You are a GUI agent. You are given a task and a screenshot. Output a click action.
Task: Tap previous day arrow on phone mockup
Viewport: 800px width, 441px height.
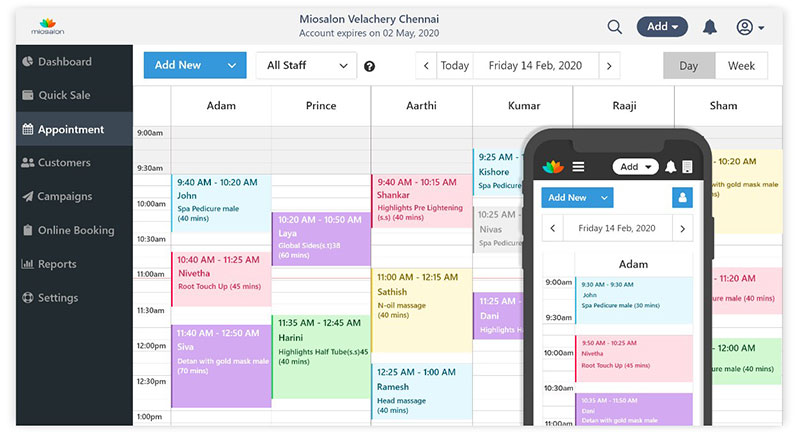[553, 229]
